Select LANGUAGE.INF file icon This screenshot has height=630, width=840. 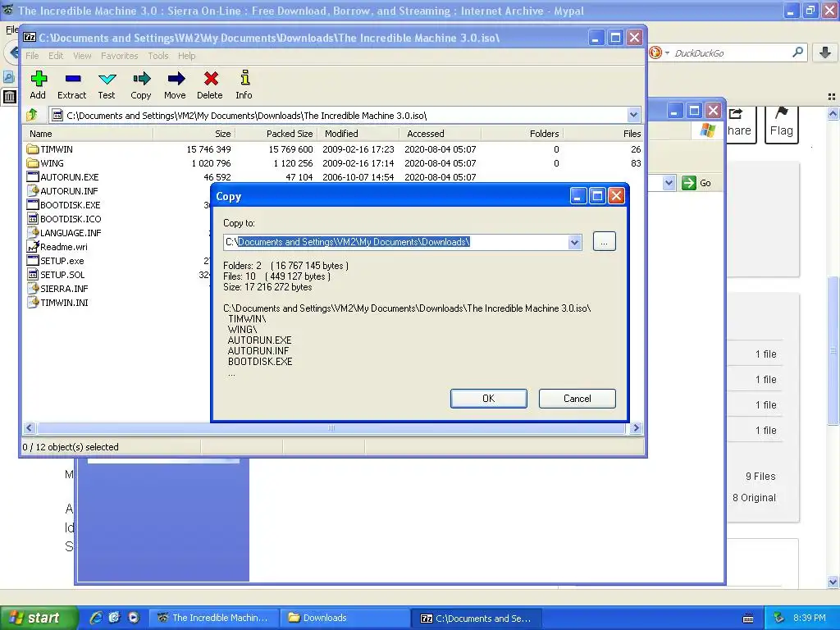(x=33, y=232)
